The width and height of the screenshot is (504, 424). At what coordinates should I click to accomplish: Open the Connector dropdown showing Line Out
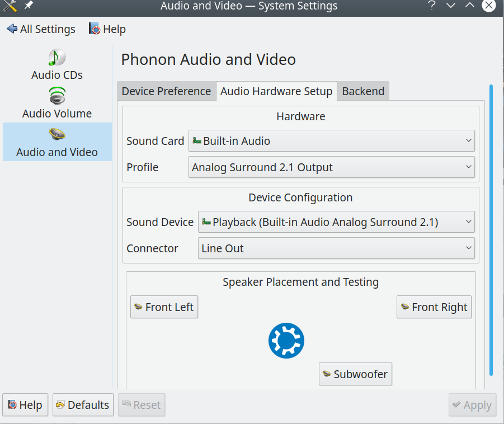[x=336, y=248]
